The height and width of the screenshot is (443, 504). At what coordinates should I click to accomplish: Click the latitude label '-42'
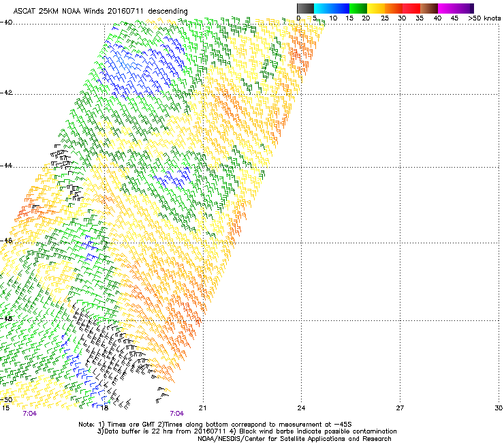6,93
